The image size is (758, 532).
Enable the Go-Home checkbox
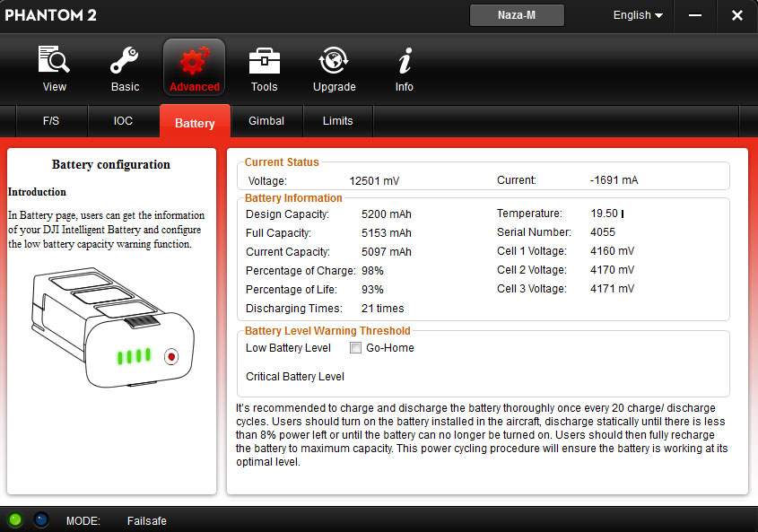click(x=355, y=348)
